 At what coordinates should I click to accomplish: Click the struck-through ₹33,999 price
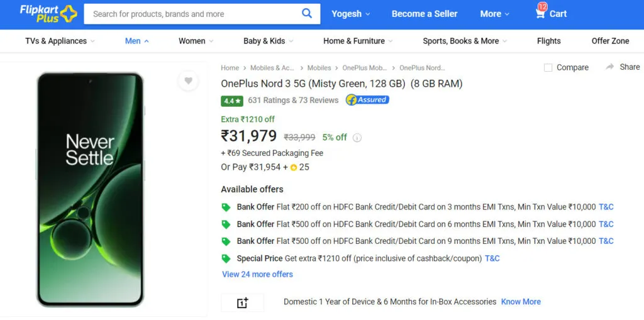click(300, 138)
